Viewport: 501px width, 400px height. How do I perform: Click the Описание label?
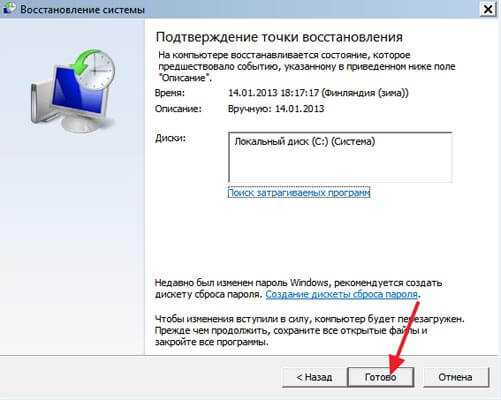point(178,109)
